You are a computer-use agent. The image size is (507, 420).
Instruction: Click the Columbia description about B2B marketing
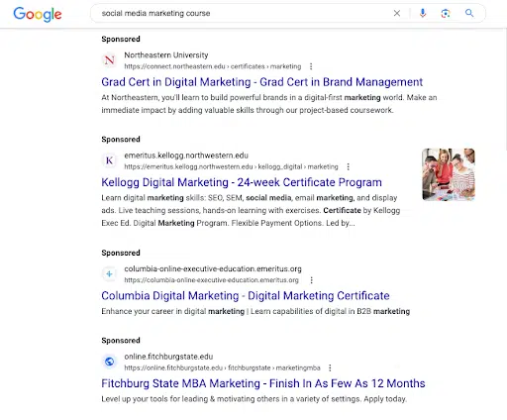255,311
